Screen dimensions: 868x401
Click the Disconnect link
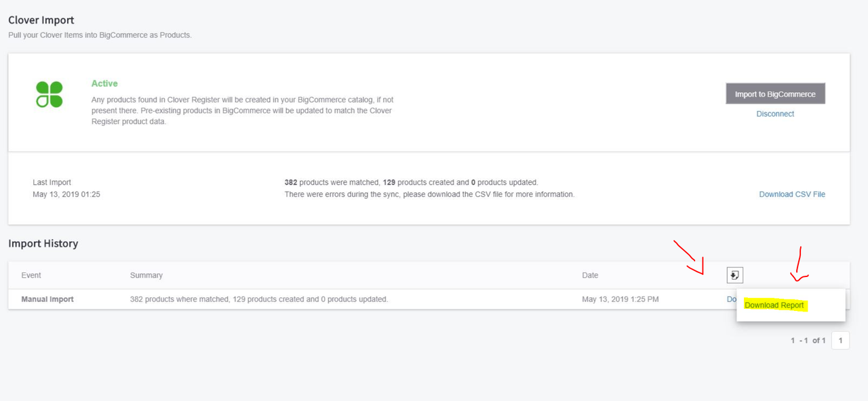coord(775,114)
